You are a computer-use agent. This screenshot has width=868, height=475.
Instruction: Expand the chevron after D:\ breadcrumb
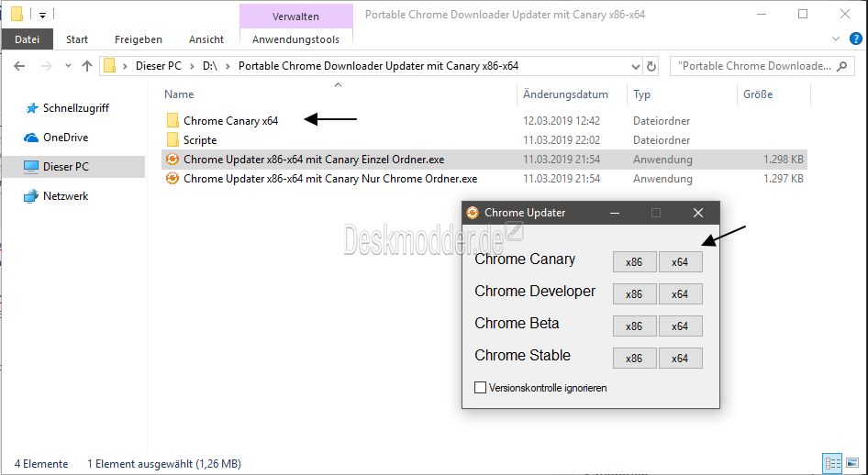click(x=228, y=66)
